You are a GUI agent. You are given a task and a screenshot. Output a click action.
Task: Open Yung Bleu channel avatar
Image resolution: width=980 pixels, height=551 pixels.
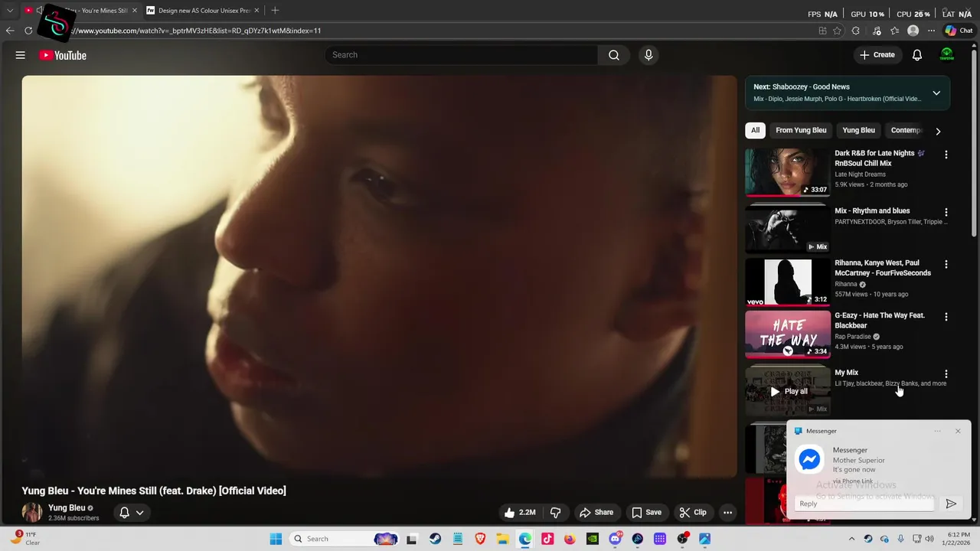32,512
